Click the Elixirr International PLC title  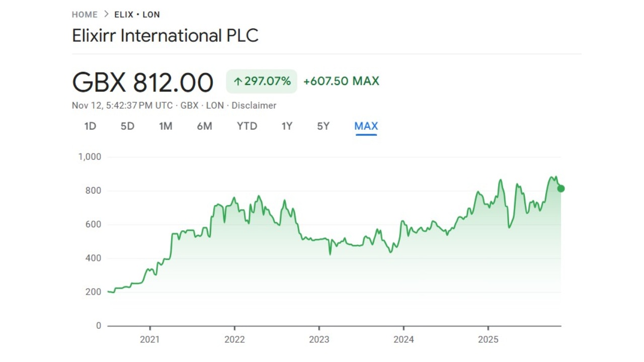point(165,35)
